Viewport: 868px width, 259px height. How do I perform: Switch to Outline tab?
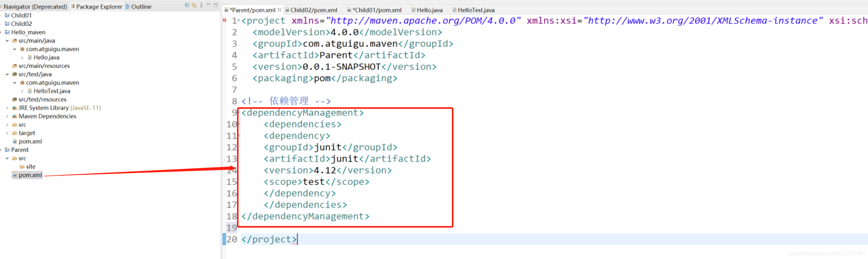(x=138, y=7)
